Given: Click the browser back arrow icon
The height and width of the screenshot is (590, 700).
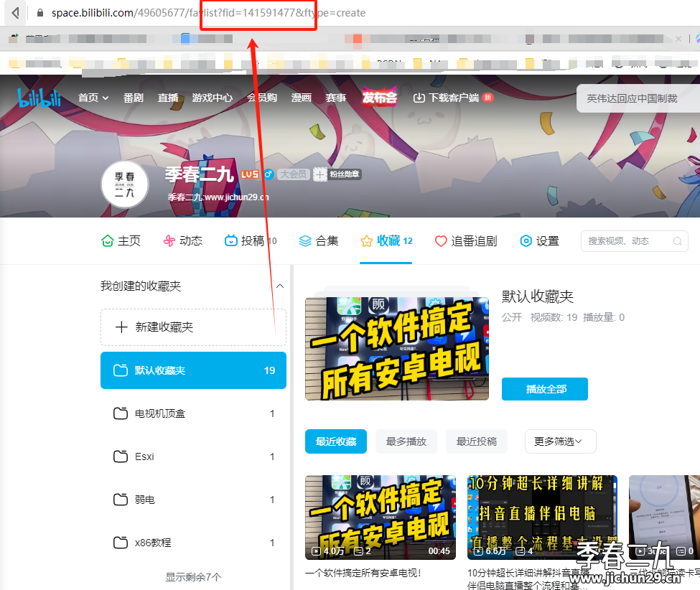Looking at the screenshot, I should pos(15,12).
